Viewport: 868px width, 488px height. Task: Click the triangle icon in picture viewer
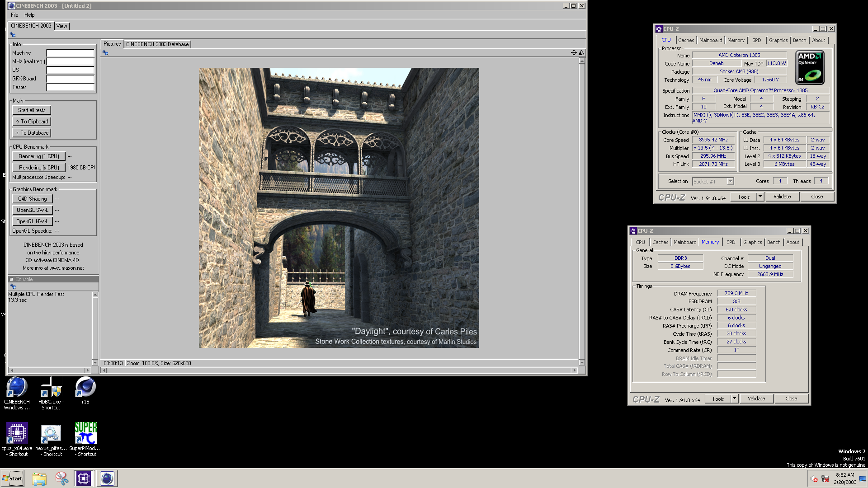[x=581, y=53]
